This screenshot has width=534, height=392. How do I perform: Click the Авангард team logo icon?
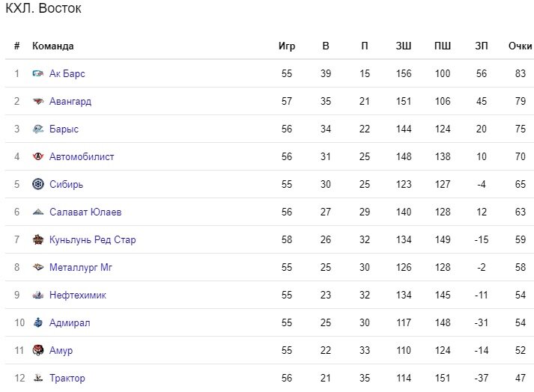tap(37, 101)
